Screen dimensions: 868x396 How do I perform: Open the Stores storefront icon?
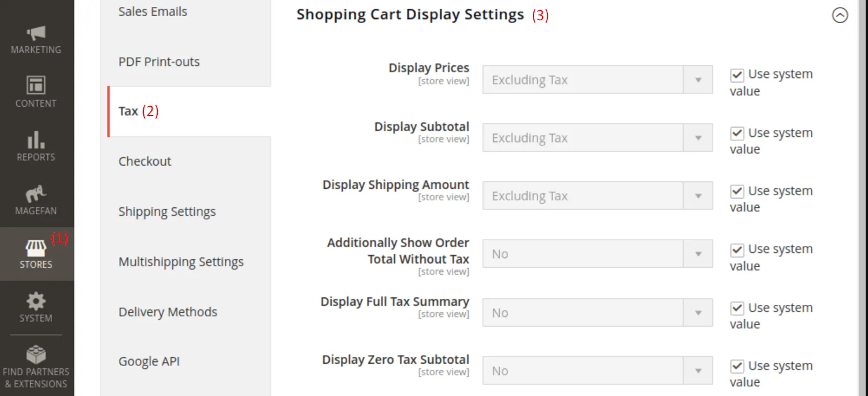click(x=36, y=248)
